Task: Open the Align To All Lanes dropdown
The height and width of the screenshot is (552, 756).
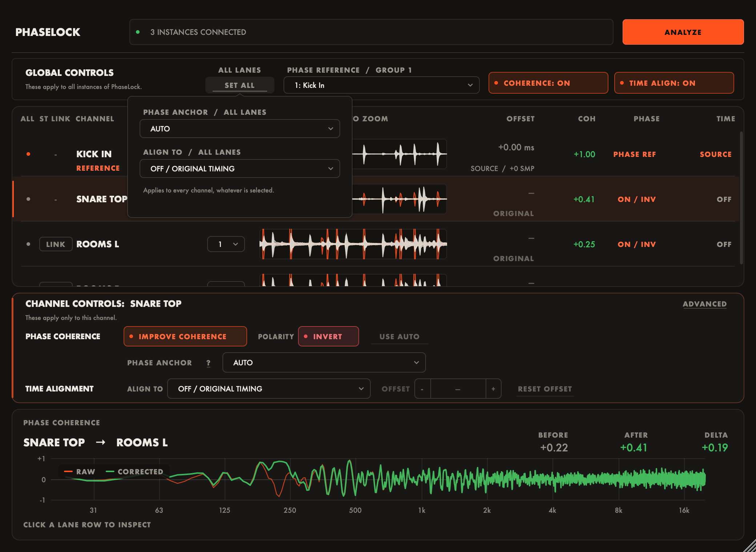Action: 240,169
